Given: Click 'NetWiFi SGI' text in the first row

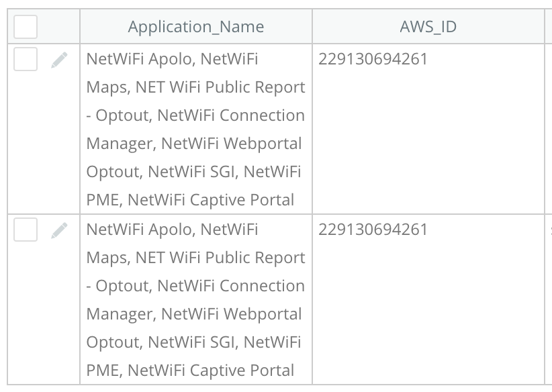Looking at the screenshot, I should pyautogui.click(x=190, y=173).
